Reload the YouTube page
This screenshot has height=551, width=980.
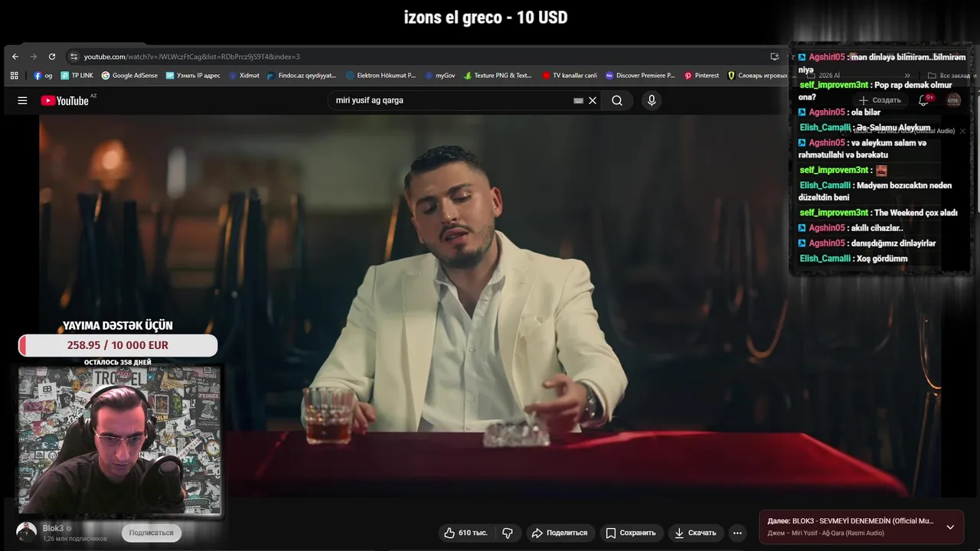(52, 57)
